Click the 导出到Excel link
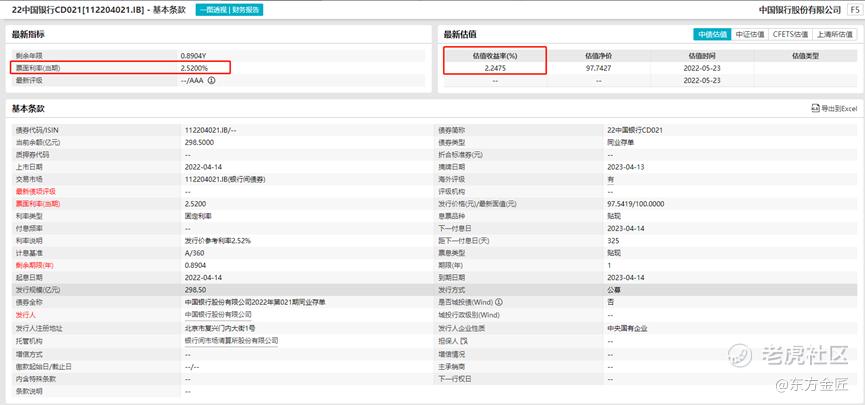Screen dimensions: 865x405 pyautogui.click(x=838, y=109)
